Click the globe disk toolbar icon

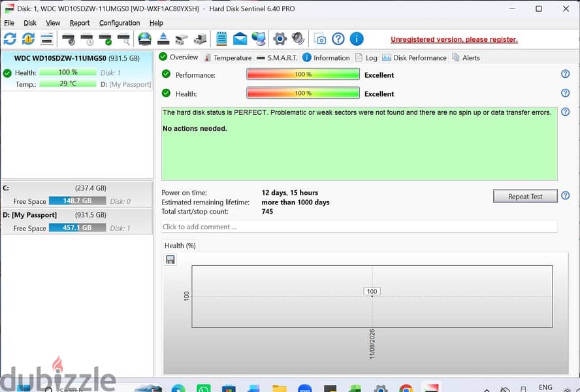coord(144,39)
